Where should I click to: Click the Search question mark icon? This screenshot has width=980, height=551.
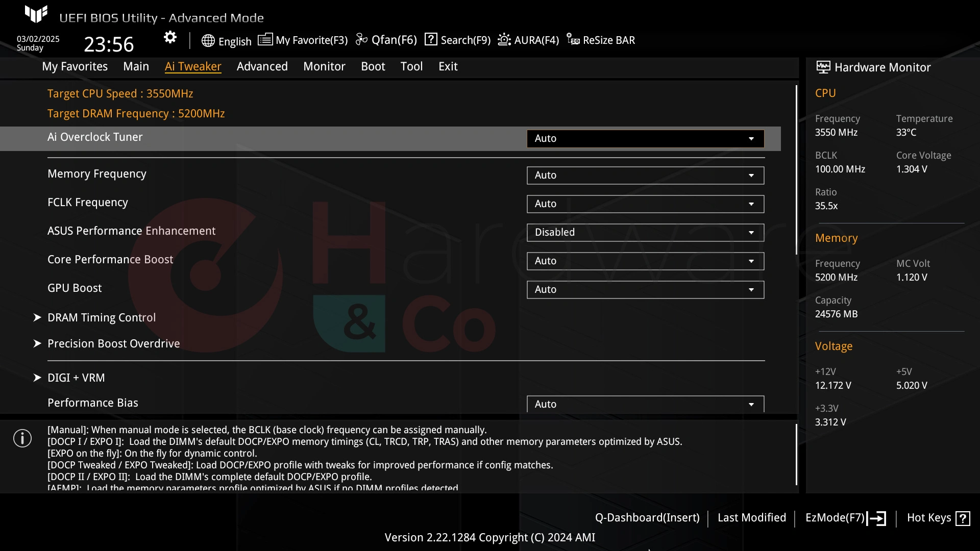coord(431,39)
